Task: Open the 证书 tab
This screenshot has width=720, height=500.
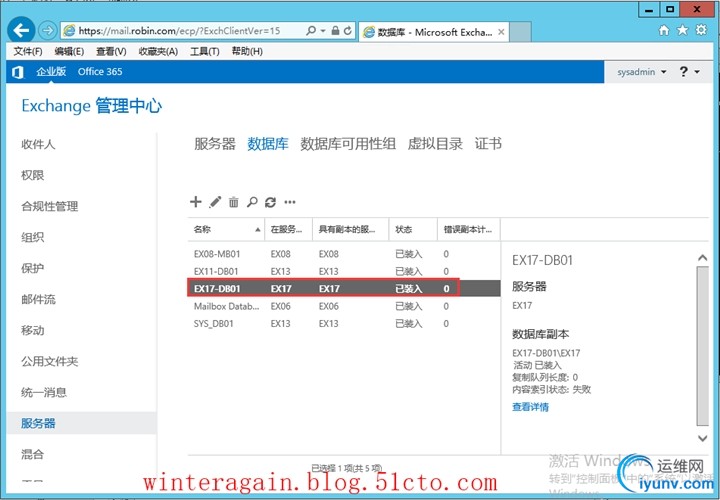Action: click(488, 144)
